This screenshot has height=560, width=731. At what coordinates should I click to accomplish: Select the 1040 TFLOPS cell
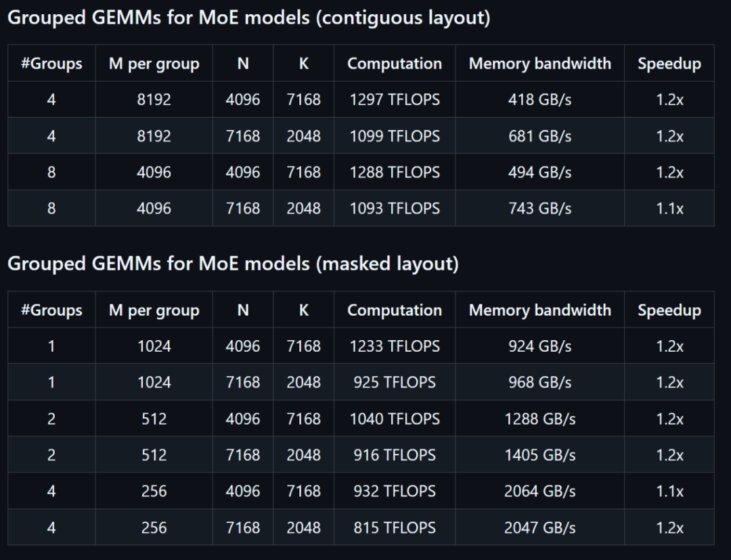(x=395, y=419)
